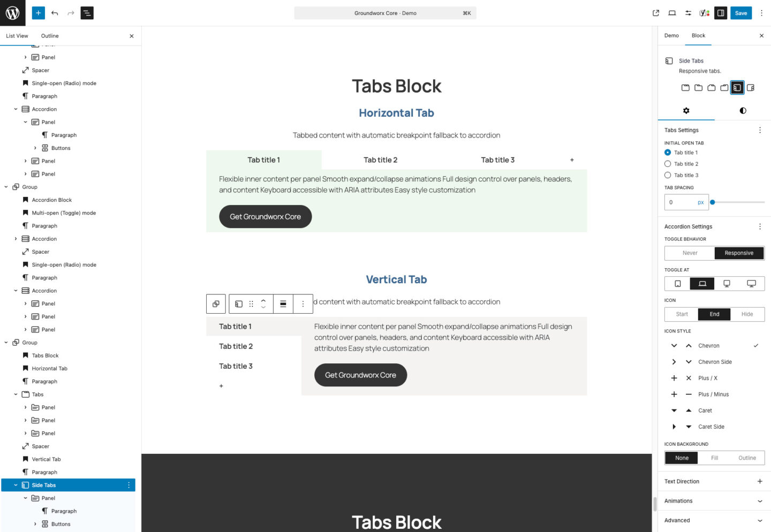Open the block inserter plus button
Screen dimensions: 771x532
tap(38, 13)
